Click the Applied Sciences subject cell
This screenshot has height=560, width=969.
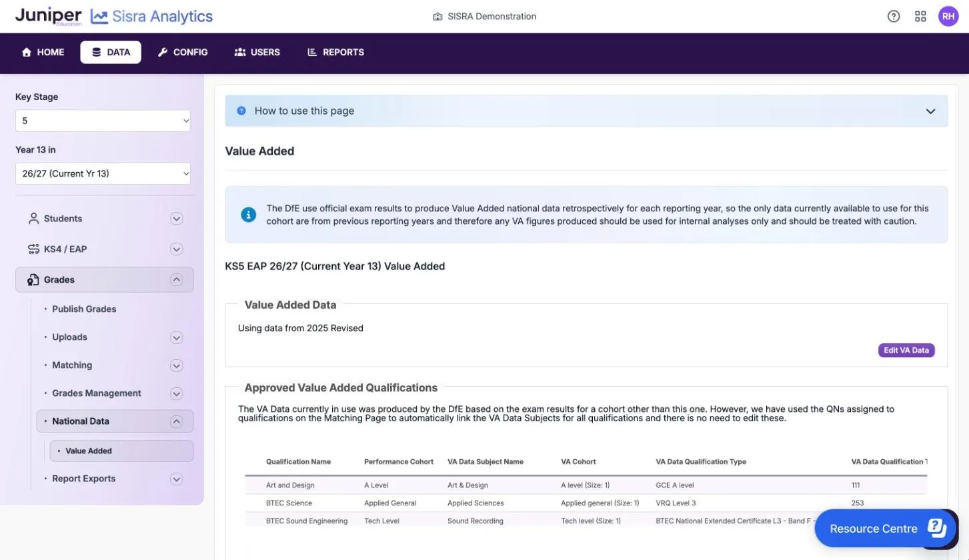click(475, 503)
